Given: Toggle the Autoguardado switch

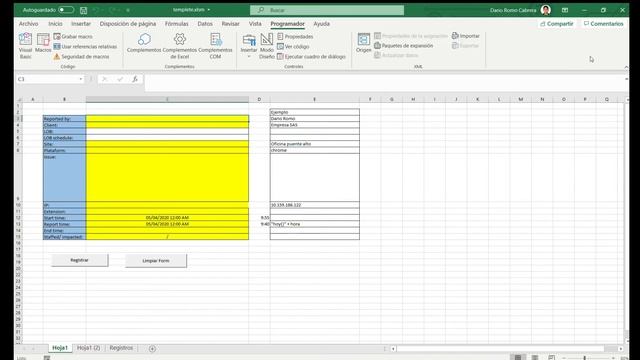Looking at the screenshot, I should pyautogui.click(x=66, y=10).
